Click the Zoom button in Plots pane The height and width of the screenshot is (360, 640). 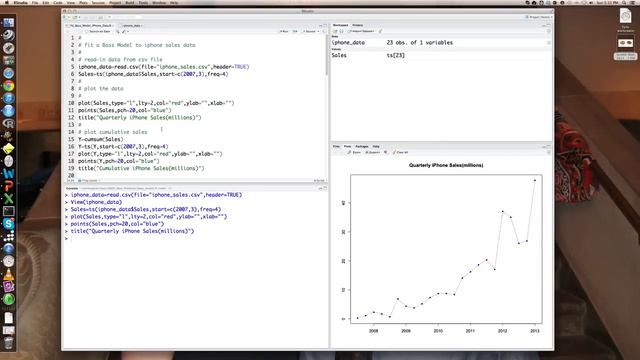[x=354, y=152]
